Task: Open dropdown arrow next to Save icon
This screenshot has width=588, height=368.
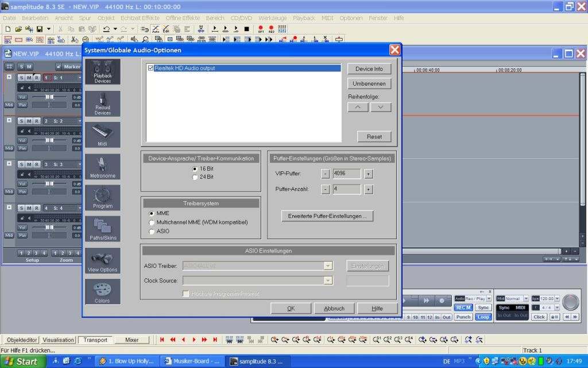Action: pyautogui.click(x=48, y=29)
